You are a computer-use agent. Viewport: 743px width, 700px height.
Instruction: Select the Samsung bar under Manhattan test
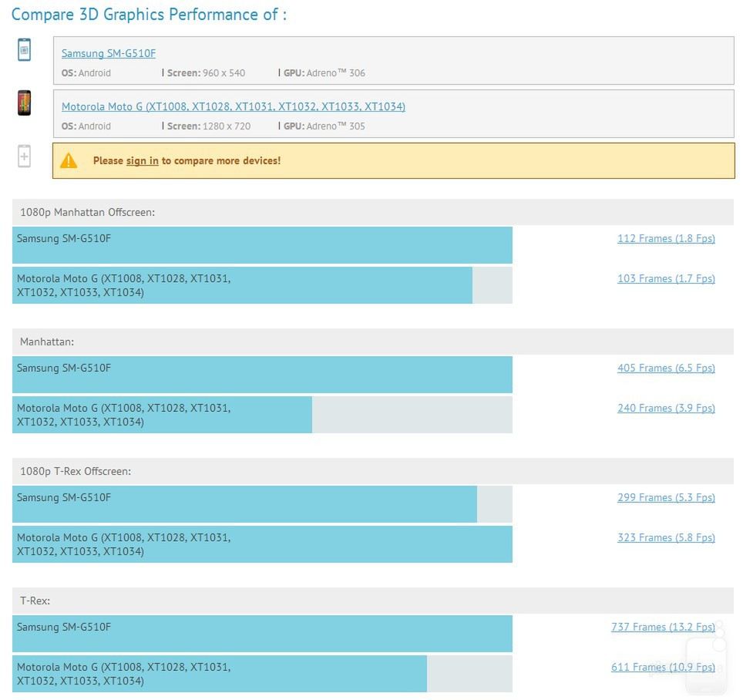click(262, 375)
